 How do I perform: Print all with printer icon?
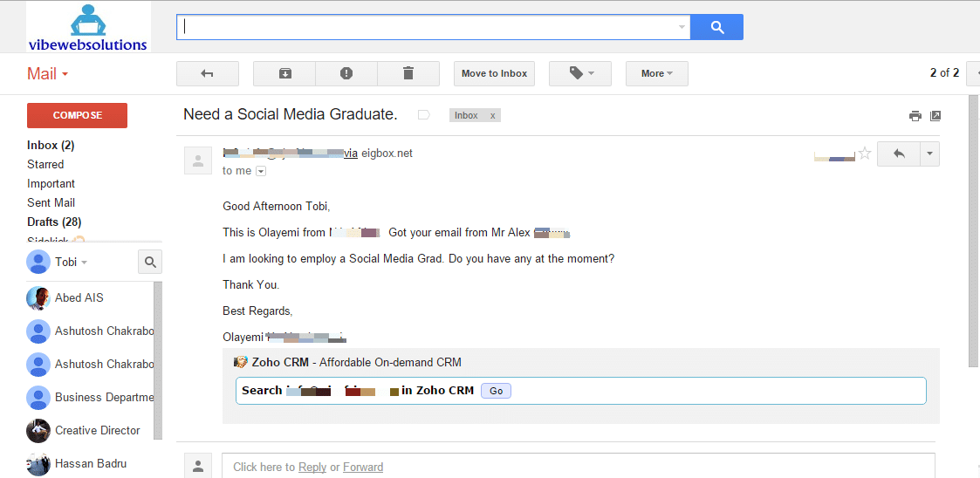(915, 116)
